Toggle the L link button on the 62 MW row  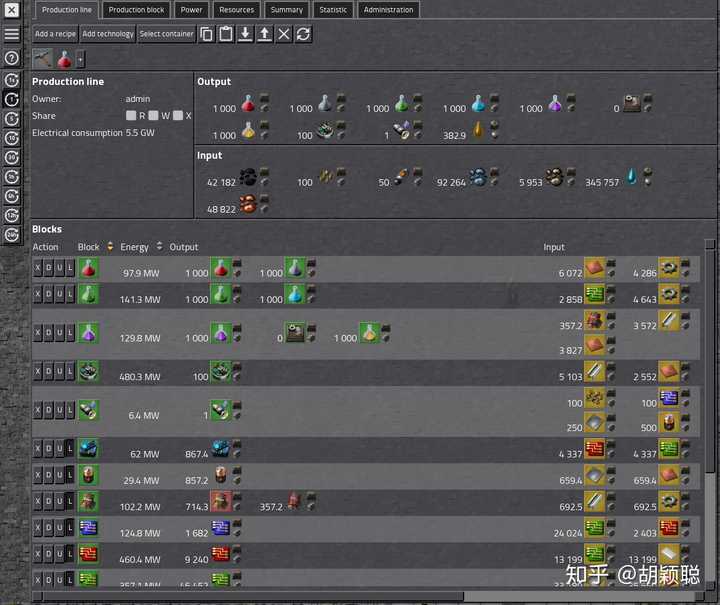(70, 448)
